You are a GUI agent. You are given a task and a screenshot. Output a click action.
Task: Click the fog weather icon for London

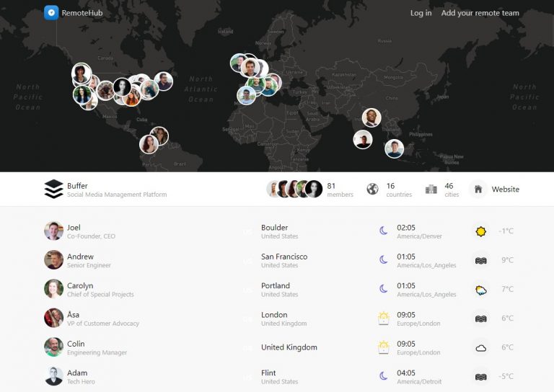tap(481, 318)
